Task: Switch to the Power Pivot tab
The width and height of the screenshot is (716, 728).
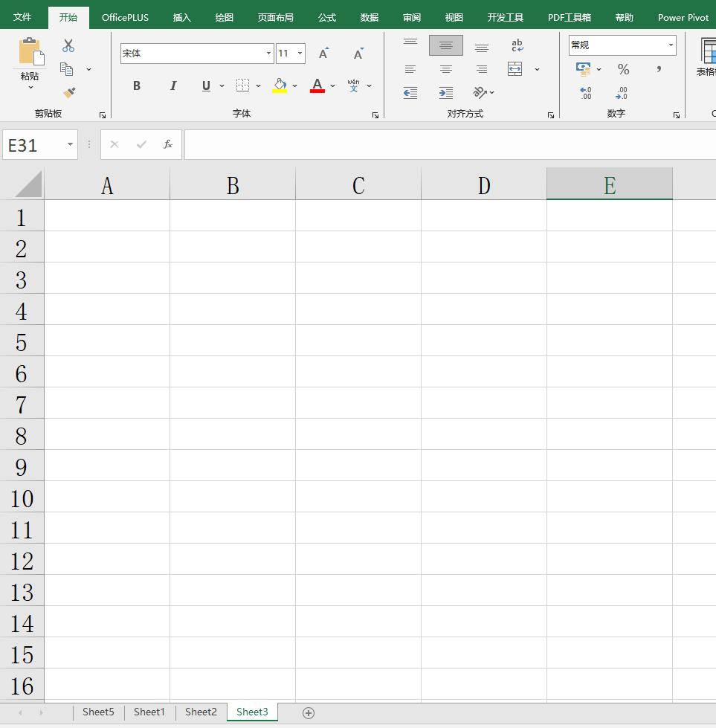Action: [x=683, y=18]
